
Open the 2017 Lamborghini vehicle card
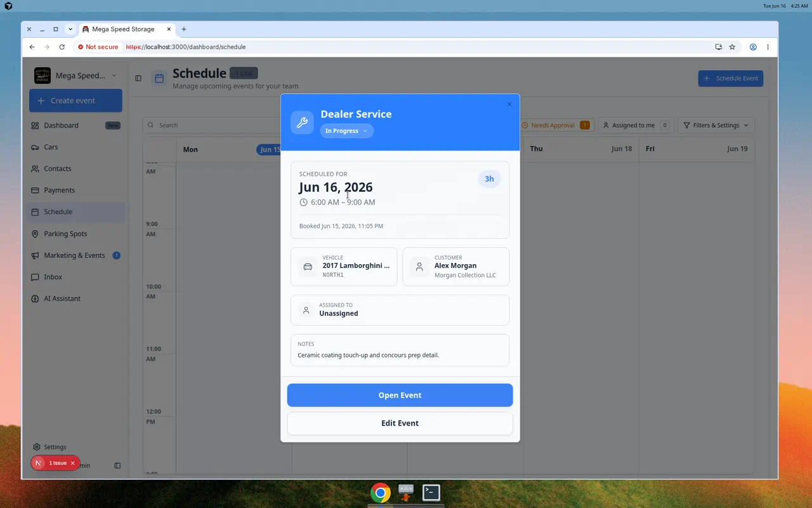point(344,267)
